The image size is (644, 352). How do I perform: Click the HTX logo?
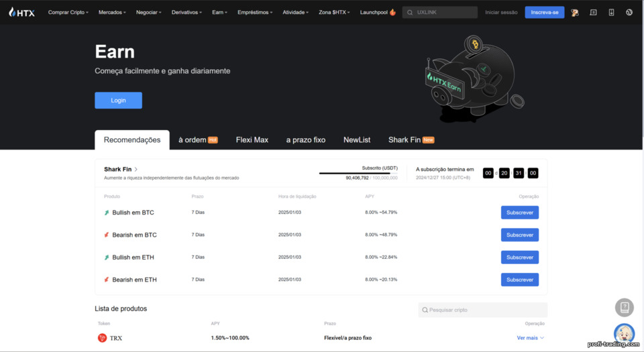click(x=21, y=12)
